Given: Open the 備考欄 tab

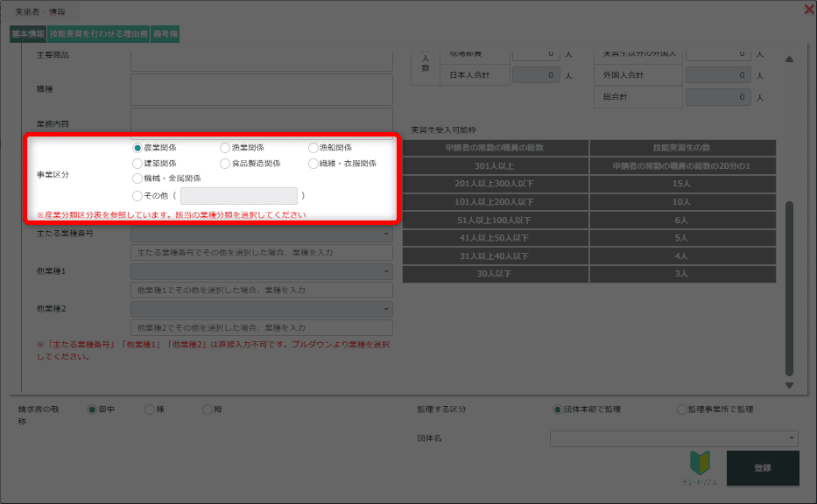Looking at the screenshot, I should (166, 34).
